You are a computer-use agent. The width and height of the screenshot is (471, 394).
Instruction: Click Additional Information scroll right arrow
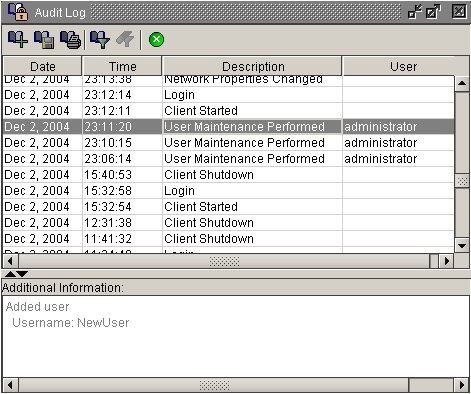[462, 385]
